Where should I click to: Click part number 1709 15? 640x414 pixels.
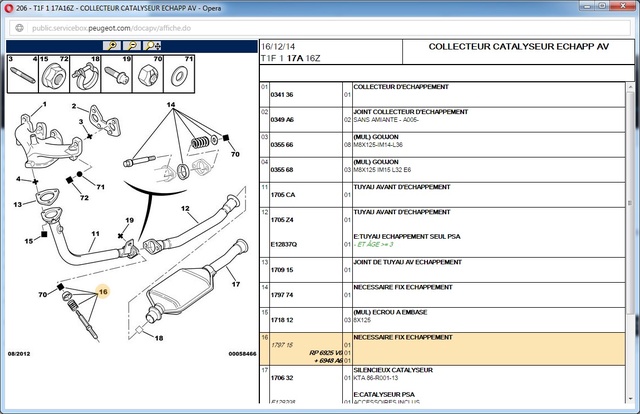point(282,270)
